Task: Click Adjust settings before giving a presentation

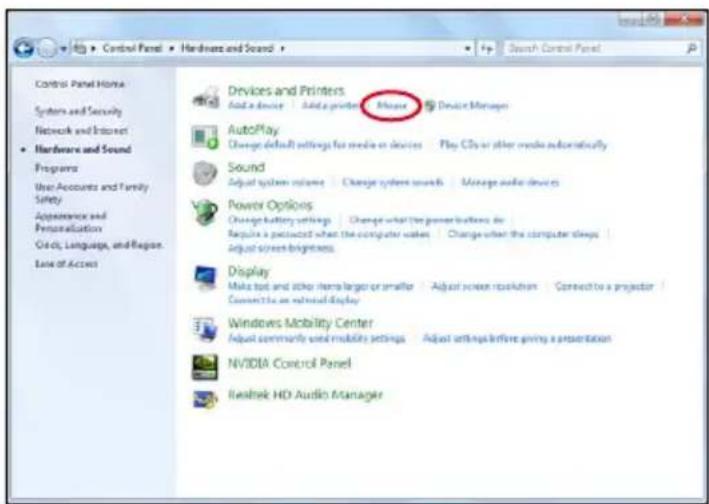Action: point(517,339)
